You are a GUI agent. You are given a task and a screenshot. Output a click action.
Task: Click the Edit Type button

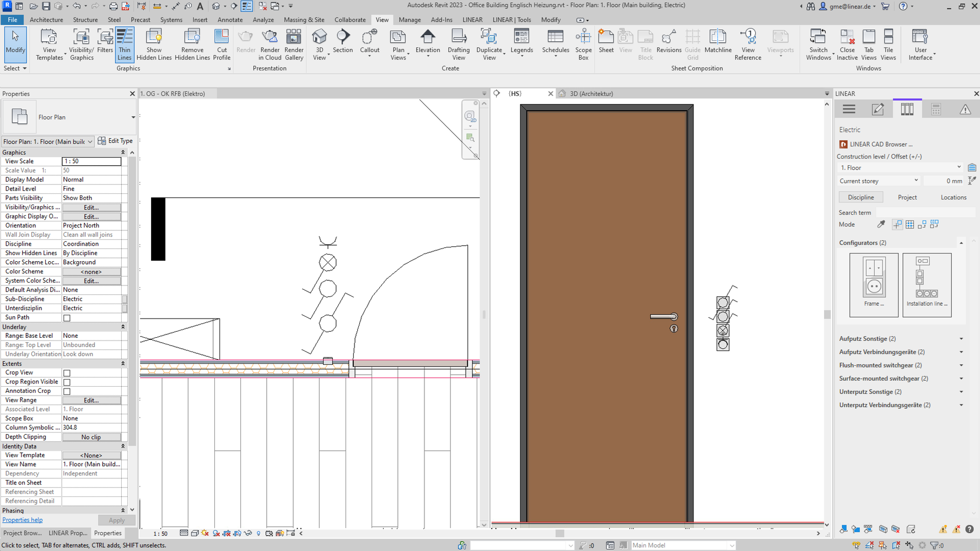point(115,141)
